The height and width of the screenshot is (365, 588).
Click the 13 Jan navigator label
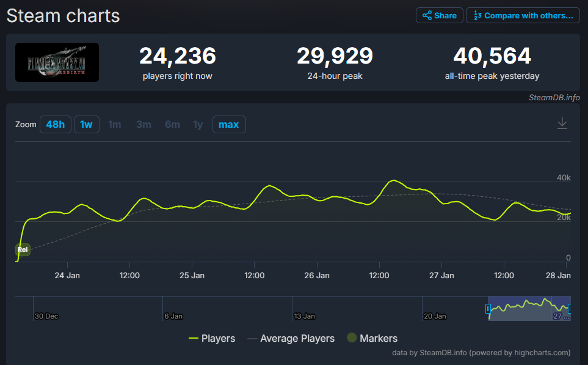click(x=304, y=316)
